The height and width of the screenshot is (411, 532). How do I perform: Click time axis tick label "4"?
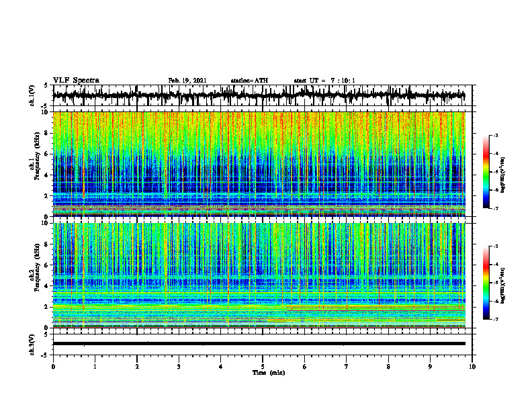221,367
